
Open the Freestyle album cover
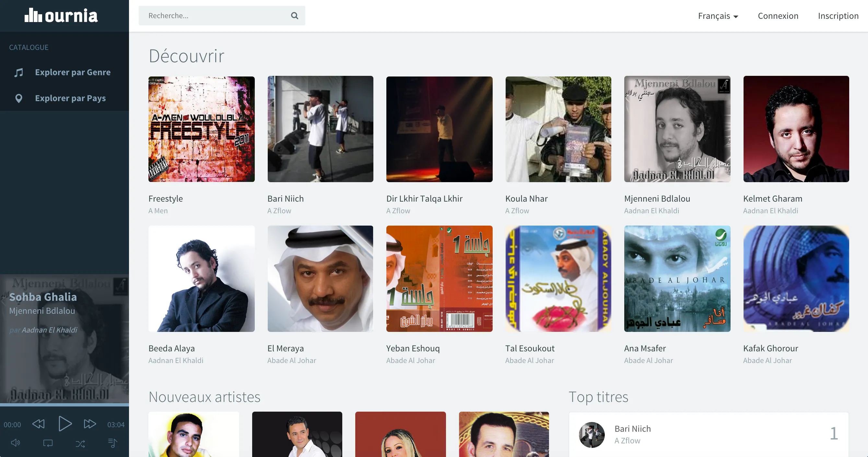point(202,129)
